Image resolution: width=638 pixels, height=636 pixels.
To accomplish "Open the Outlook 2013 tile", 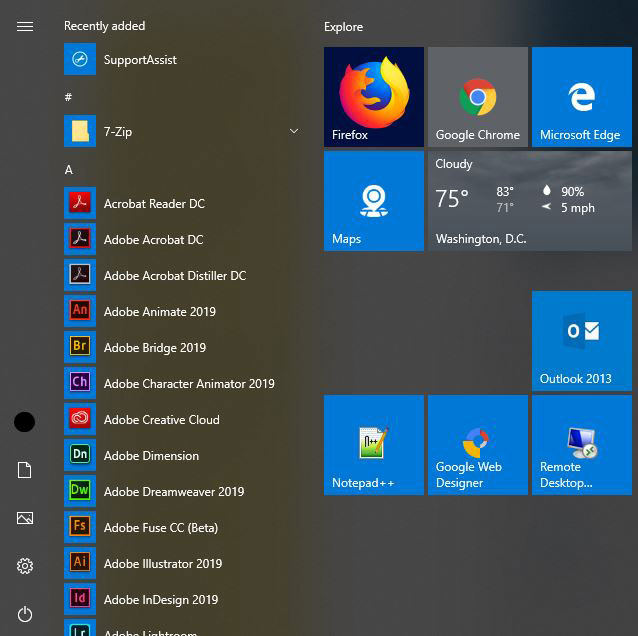I will point(582,341).
